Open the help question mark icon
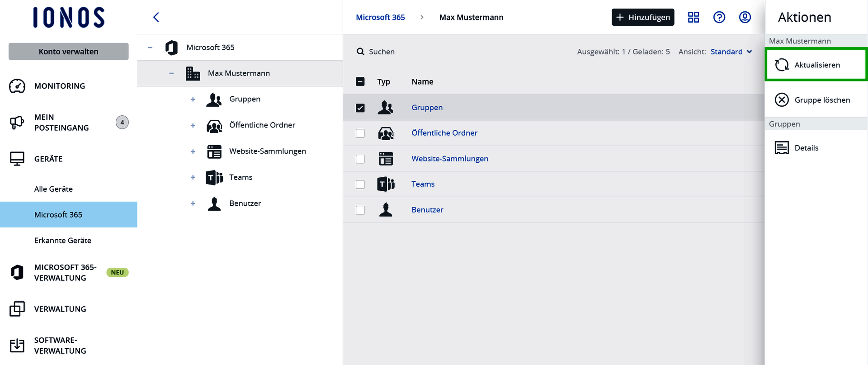 pos(719,17)
